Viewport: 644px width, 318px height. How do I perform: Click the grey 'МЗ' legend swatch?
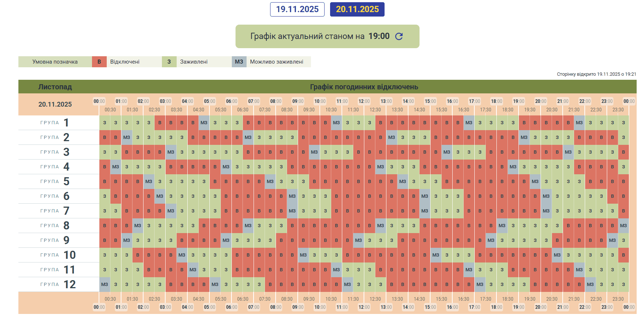239,62
